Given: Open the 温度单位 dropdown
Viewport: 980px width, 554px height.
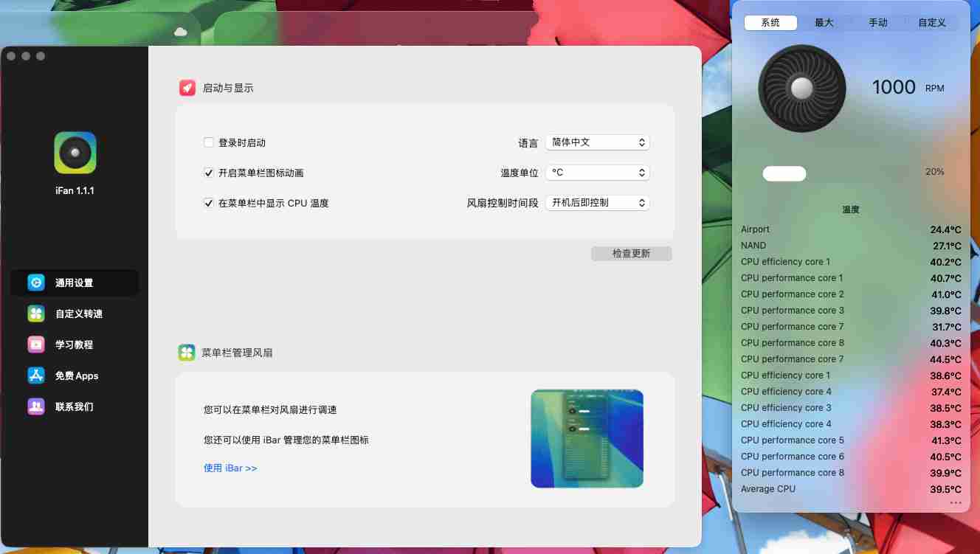Looking at the screenshot, I should coord(597,172).
